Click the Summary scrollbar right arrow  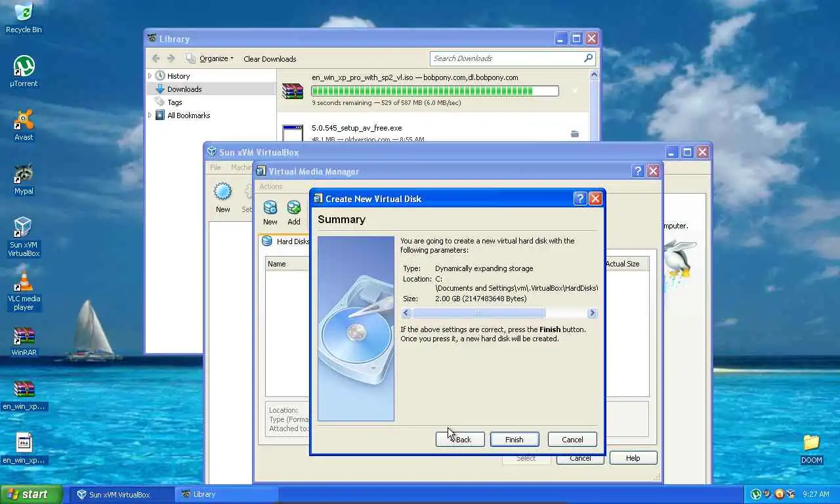click(592, 313)
